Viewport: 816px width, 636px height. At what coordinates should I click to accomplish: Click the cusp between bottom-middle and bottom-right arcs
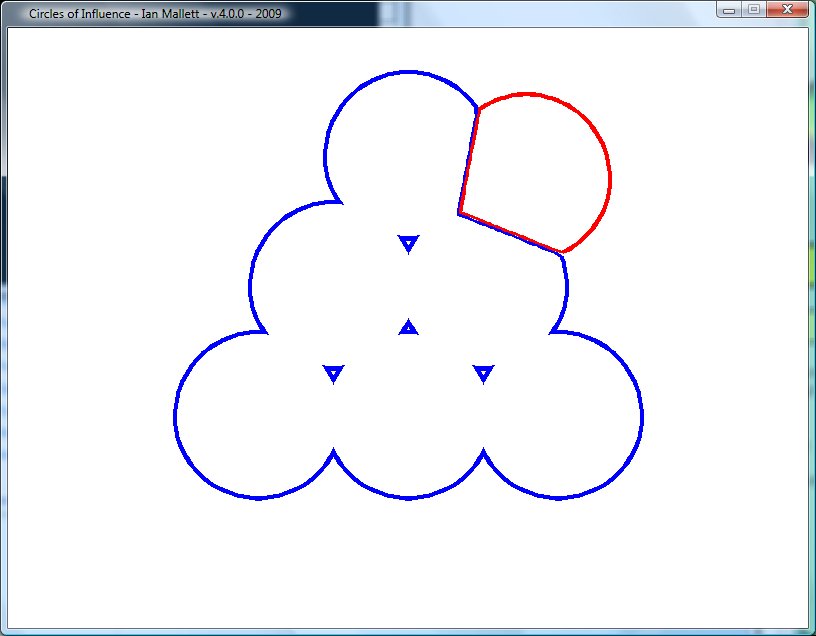tap(484, 451)
